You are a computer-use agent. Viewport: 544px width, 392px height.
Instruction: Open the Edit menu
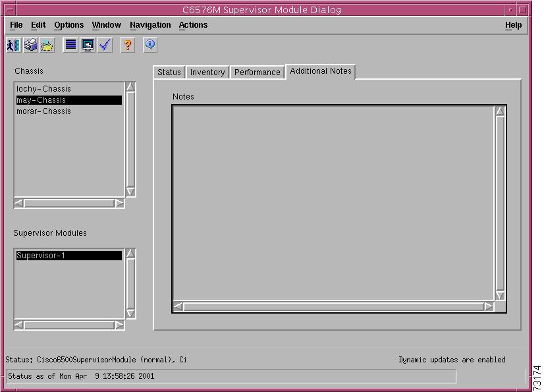coord(38,25)
